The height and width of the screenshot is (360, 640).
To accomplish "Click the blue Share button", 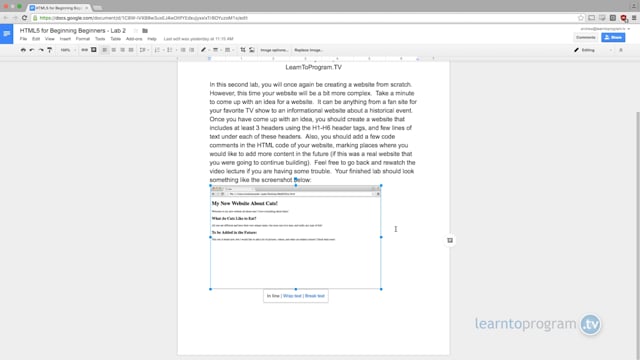I will tap(613, 37).
